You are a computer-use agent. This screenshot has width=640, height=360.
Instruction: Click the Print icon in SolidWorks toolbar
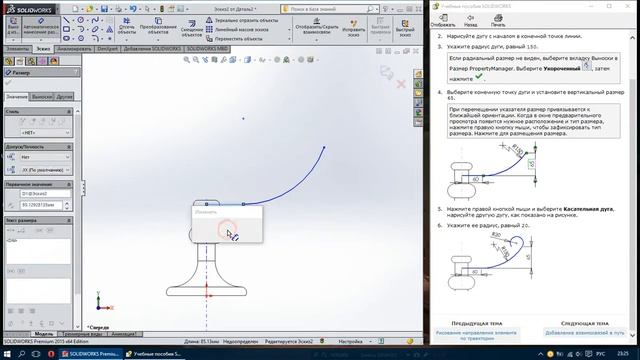[118, 9]
